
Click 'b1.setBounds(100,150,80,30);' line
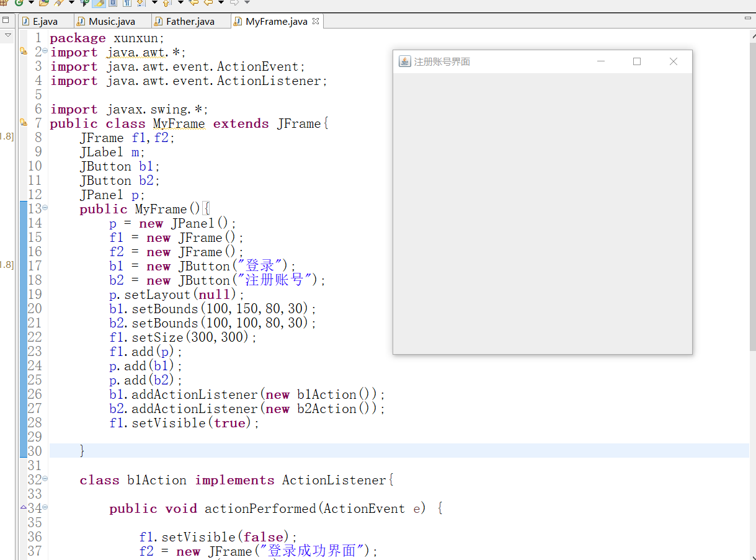coord(213,309)
